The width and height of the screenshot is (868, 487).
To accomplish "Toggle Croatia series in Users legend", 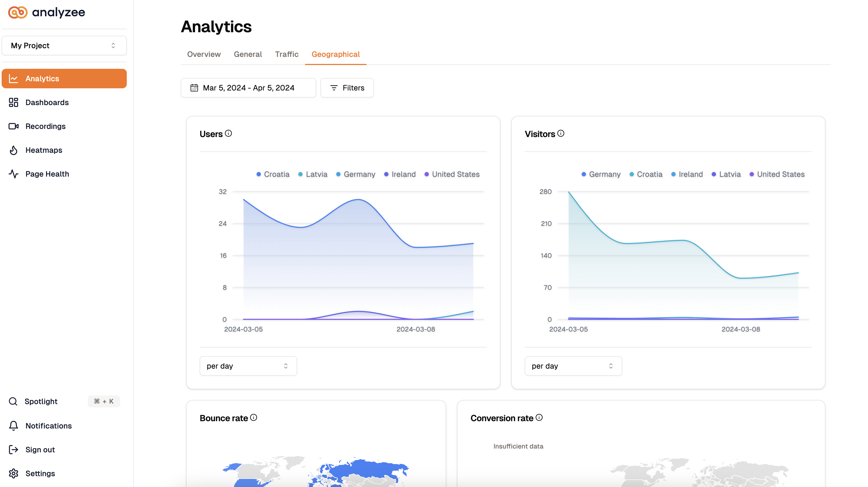I will pyautogui.click(x=273, y=174).
